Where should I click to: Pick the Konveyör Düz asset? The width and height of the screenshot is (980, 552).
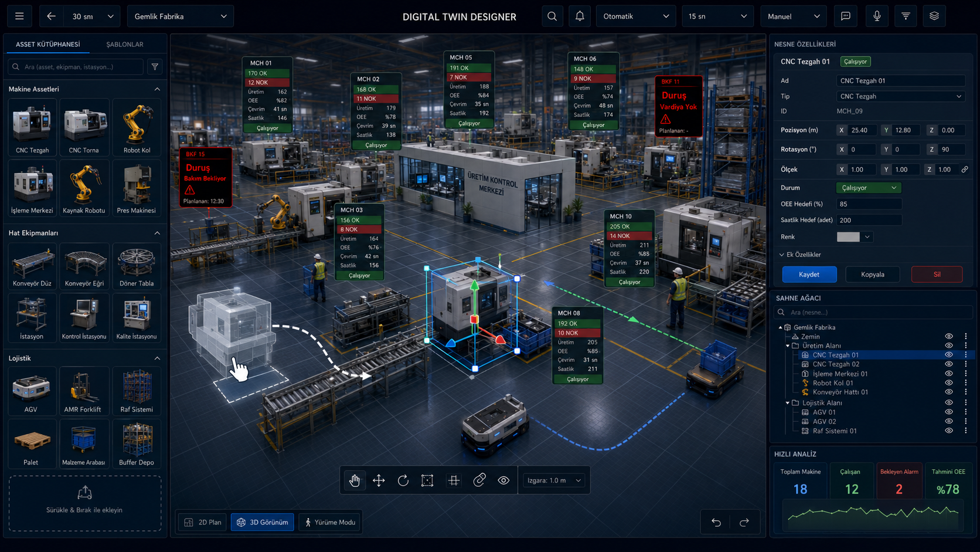point(32,266)
